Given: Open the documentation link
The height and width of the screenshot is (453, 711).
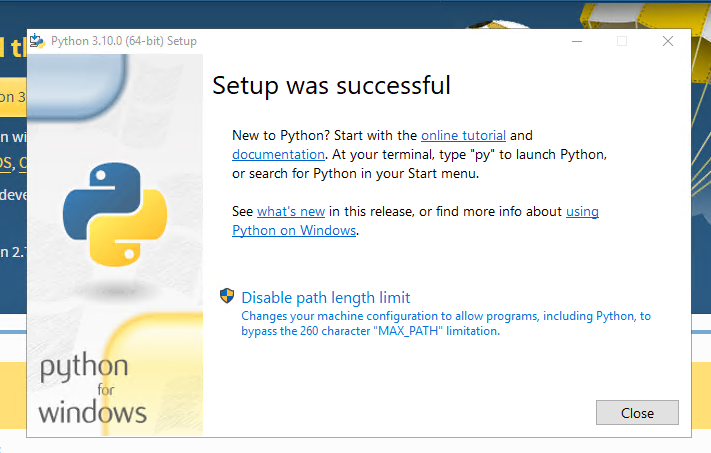Looking at the screenshot, I should (278, 154).
